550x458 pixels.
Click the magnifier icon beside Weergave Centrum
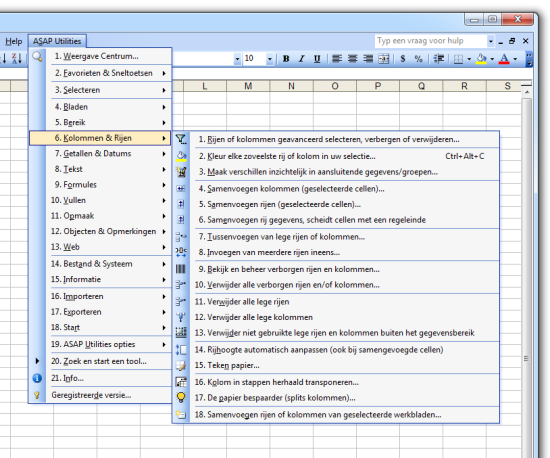click(x=37, y=56)
